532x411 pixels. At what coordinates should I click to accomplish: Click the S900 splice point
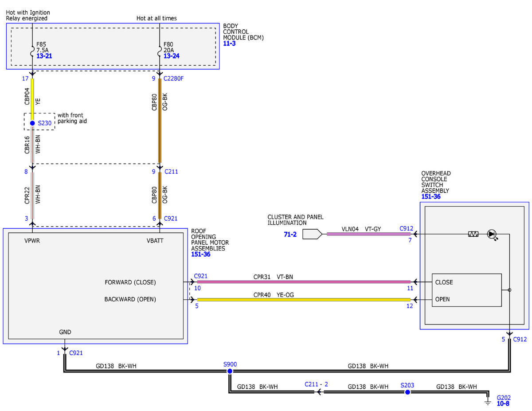(230, 371)
